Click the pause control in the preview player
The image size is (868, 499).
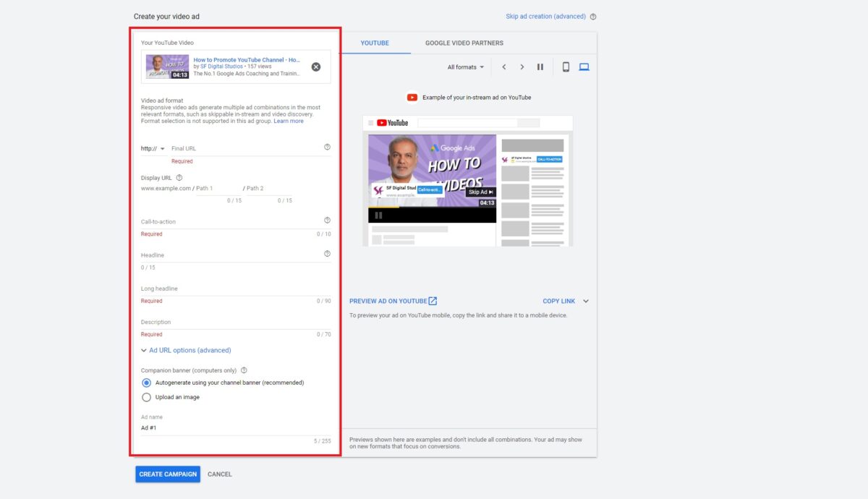[x=378, y=215]
